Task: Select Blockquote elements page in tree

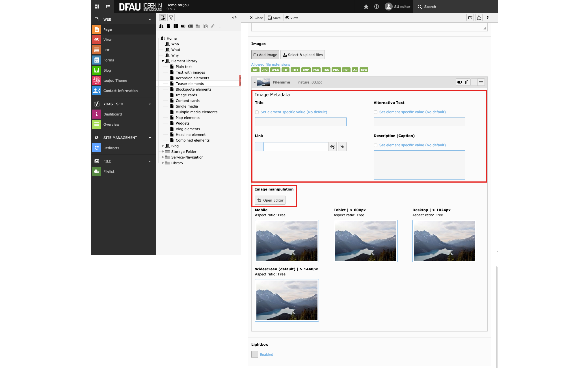Action: pos(193,89)
